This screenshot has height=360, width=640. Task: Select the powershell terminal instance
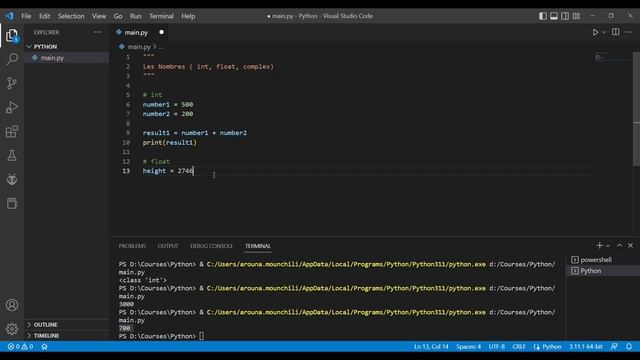coord(602,260)
